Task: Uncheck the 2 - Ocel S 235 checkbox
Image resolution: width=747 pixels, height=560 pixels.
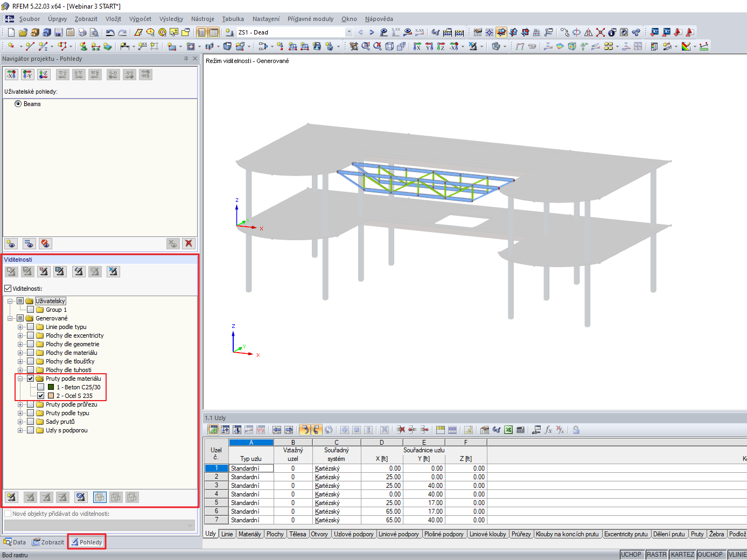Action: [41, 396]
